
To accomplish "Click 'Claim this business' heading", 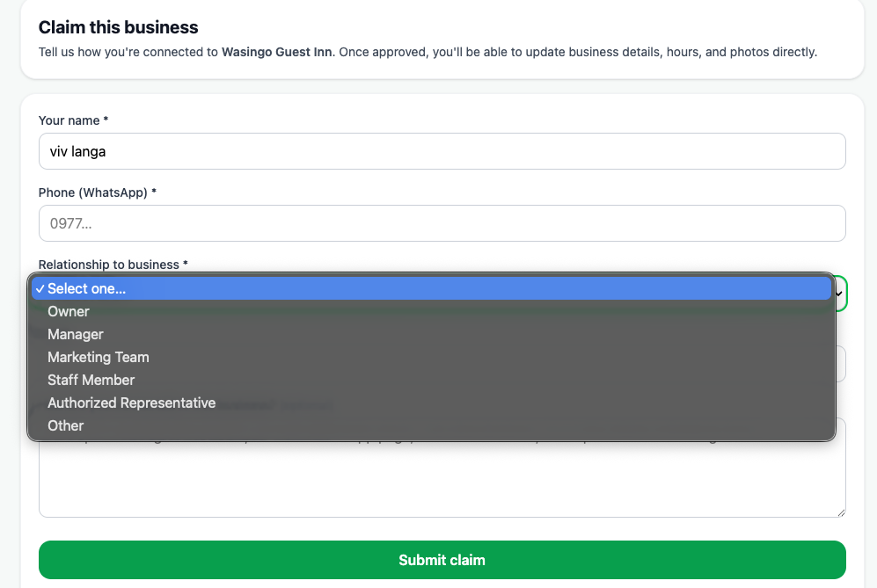I will [x=118, y=27].
